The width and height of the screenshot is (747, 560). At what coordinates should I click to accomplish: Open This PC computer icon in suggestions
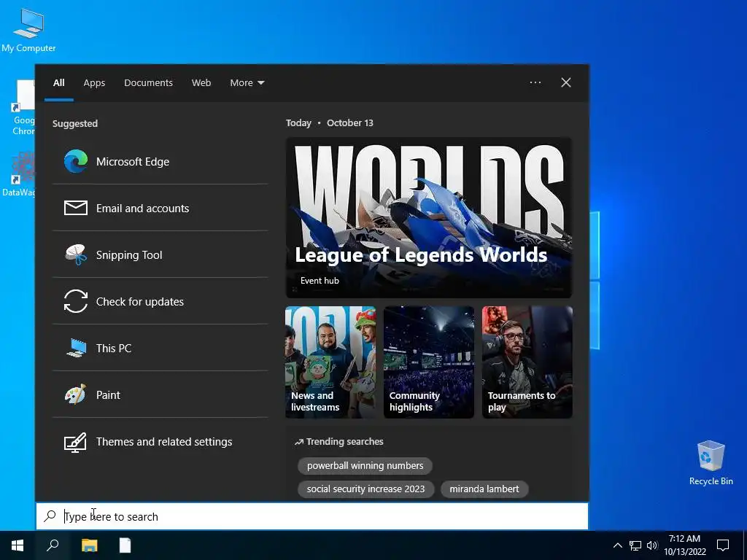click(x=76, y=348)
